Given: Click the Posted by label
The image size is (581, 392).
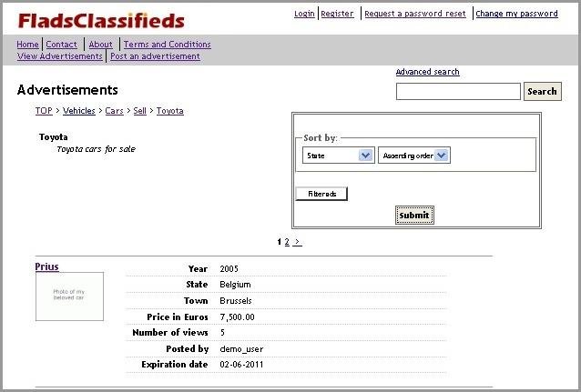Looking at the screenshot, I should pyautogui.click(x=188, y=349).
